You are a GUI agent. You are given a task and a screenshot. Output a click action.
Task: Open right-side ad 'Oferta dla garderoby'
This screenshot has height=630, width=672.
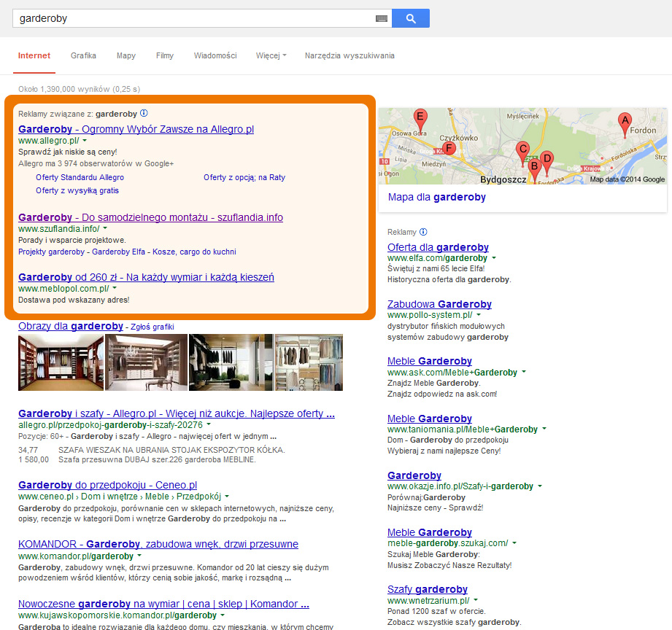coord(438,247)
